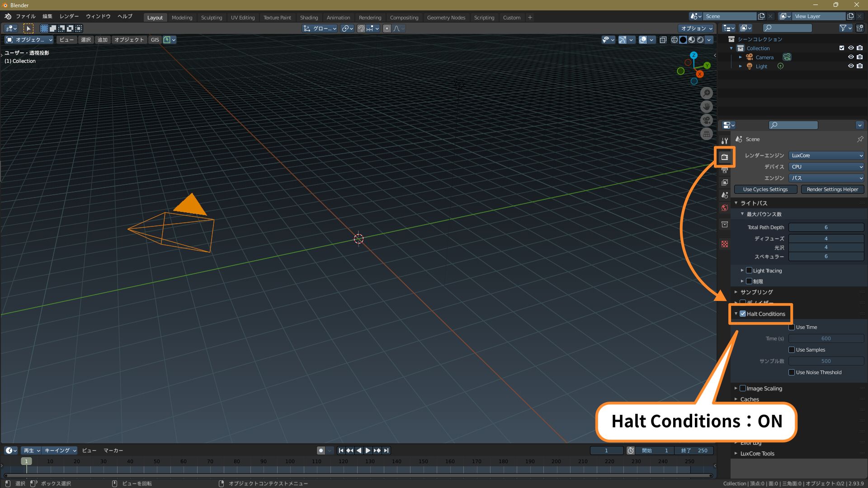Open the Collection properties tab icon
The width and height of the screenshot is (868, 488).
(725, 225)
